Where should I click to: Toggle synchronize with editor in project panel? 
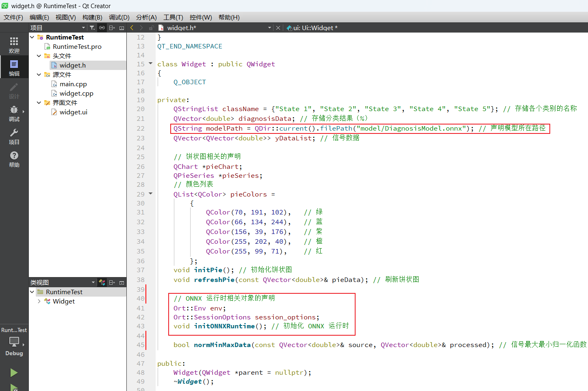click(x=102, y=28)
